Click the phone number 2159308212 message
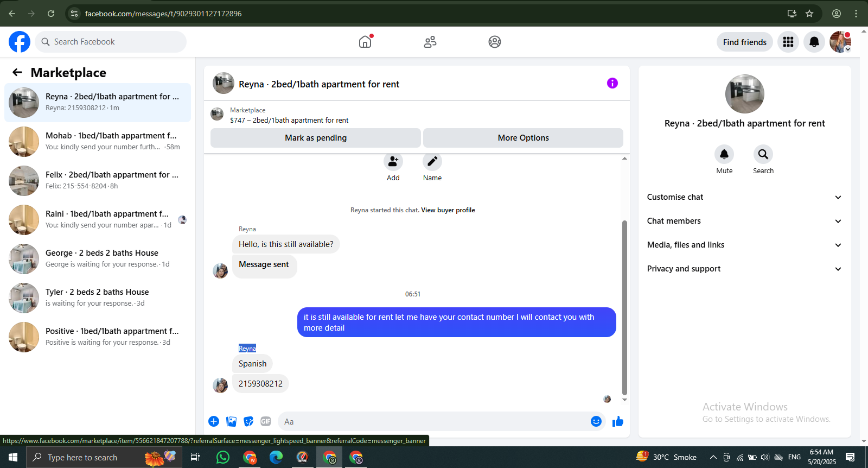The width and height of the screenshot is (868, 468). (260, 384)
